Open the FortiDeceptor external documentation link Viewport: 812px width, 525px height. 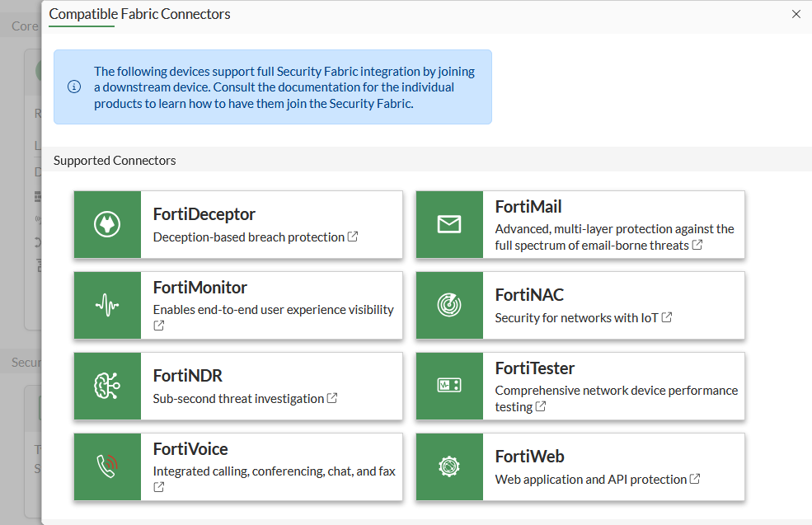[354, 236]
